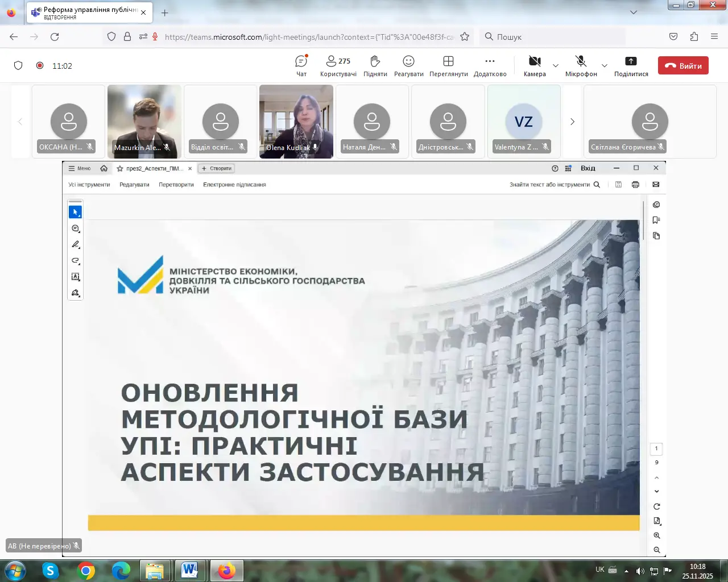Unmute the microphone with Мікрофон

[x=581, y=62]
